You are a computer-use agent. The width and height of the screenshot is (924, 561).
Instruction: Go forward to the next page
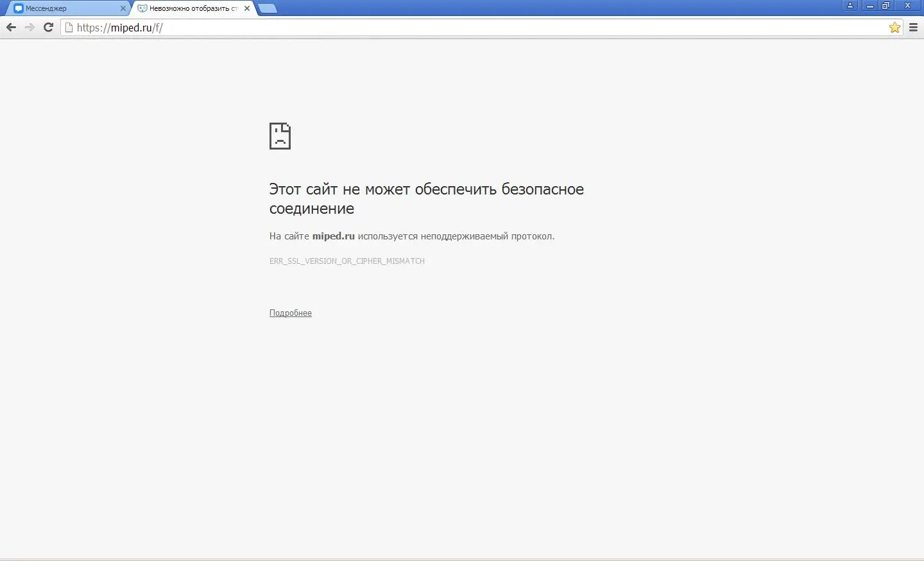30,28
